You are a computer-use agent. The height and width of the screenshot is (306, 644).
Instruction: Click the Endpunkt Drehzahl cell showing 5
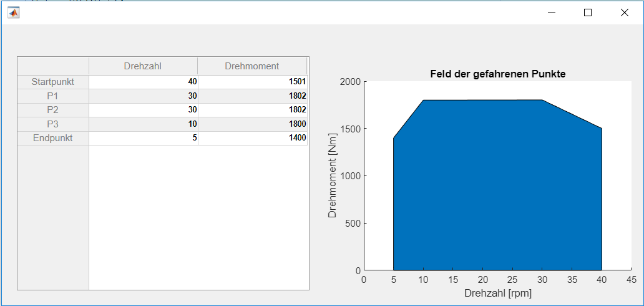(144, 138)
